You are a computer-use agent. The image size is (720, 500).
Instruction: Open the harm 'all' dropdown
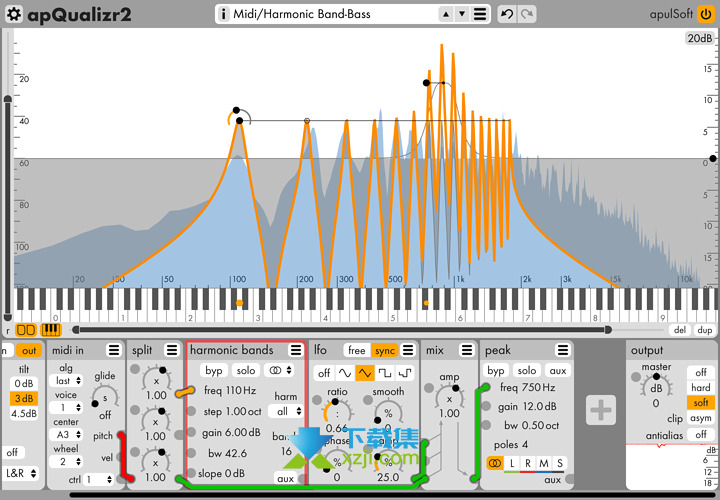coord(286,411)
